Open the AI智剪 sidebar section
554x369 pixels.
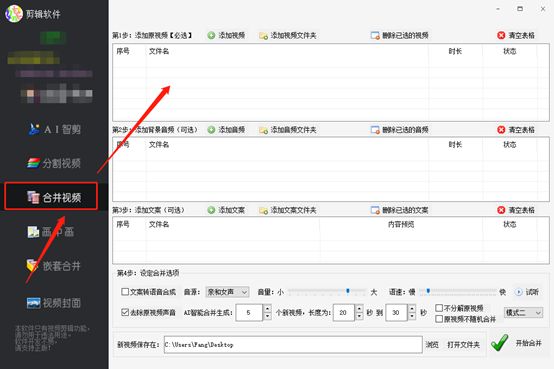(x=54, y=129)
